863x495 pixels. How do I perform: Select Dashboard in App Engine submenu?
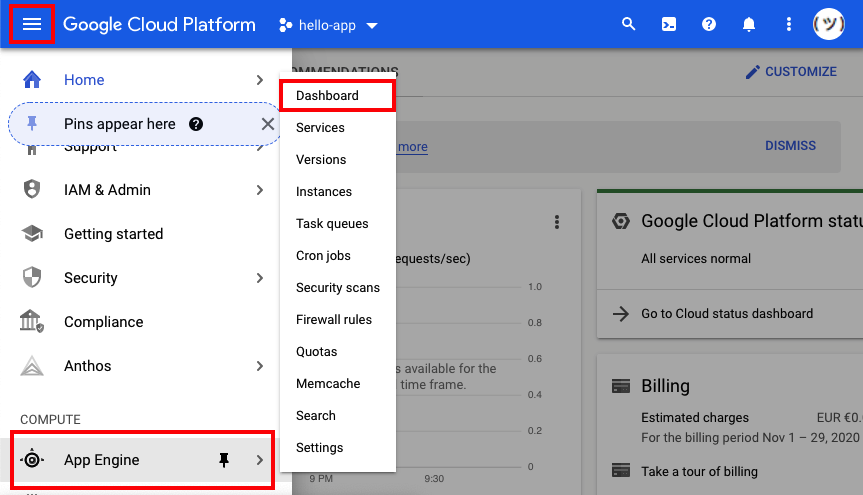coord(327,96)
